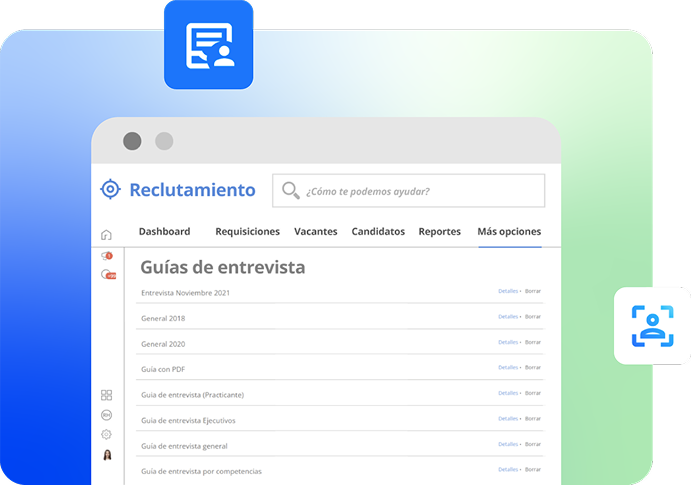
Task: Click Borrar for Guía de entrevista general
Action: tap(533, 444)
